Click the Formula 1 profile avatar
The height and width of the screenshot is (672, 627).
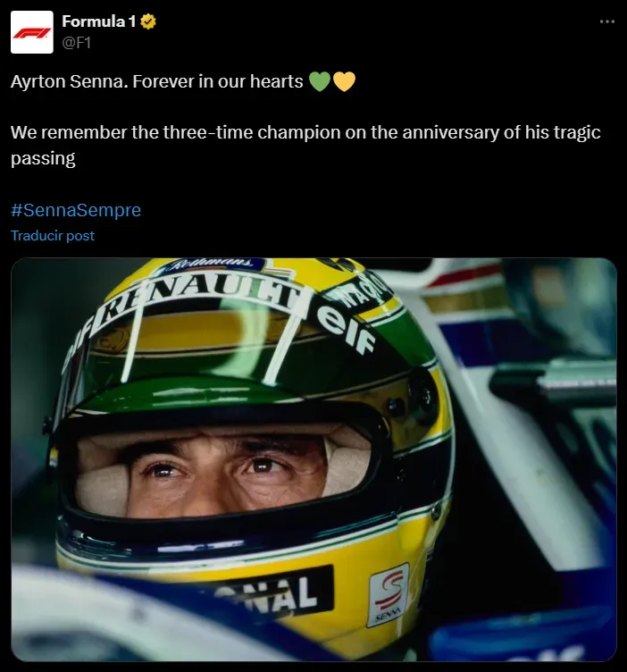(31, 31)
